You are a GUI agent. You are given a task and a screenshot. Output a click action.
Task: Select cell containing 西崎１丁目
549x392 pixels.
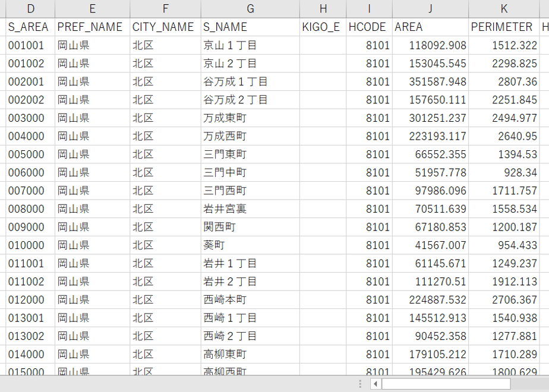coord(250,318)
